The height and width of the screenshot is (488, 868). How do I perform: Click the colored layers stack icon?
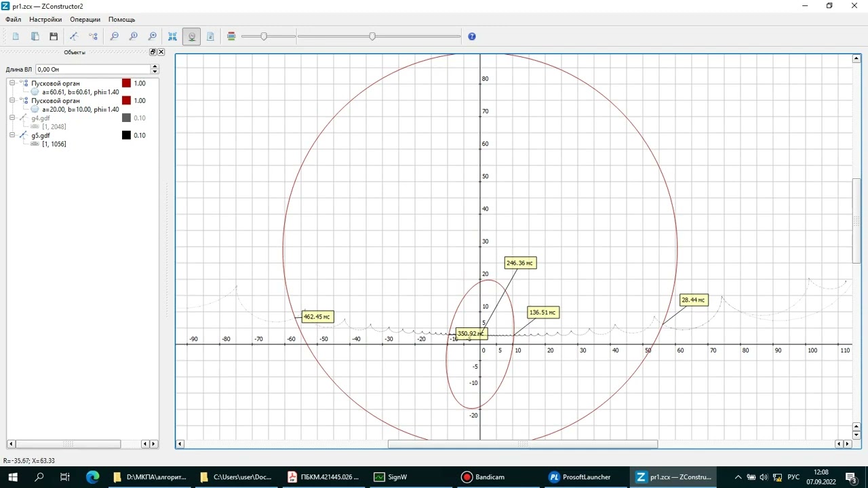tap(231, 37)
